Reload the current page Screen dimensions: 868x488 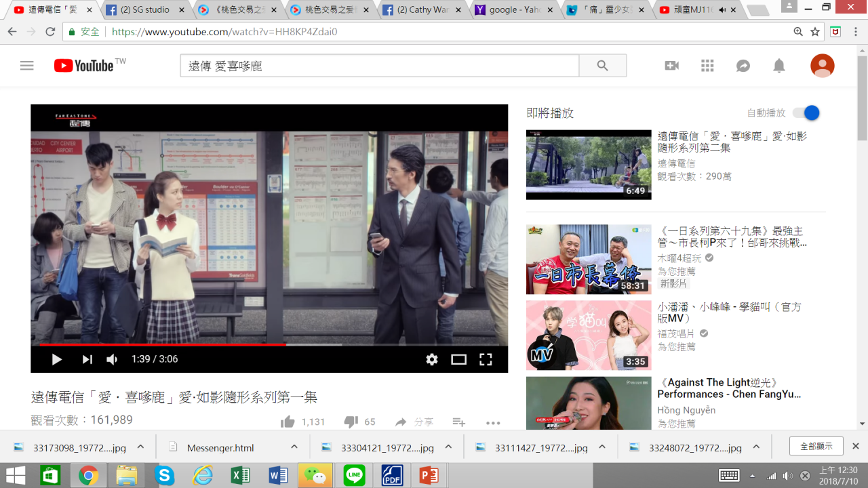(x=50, y=32)
